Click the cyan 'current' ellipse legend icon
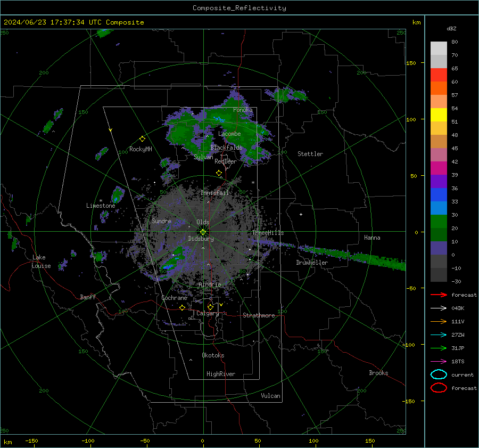This screenshot has width=479, height=448. click(x=439, y=374)
